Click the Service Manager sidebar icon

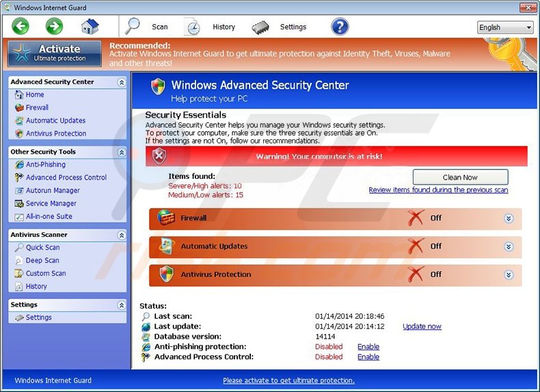pos(19,204)
